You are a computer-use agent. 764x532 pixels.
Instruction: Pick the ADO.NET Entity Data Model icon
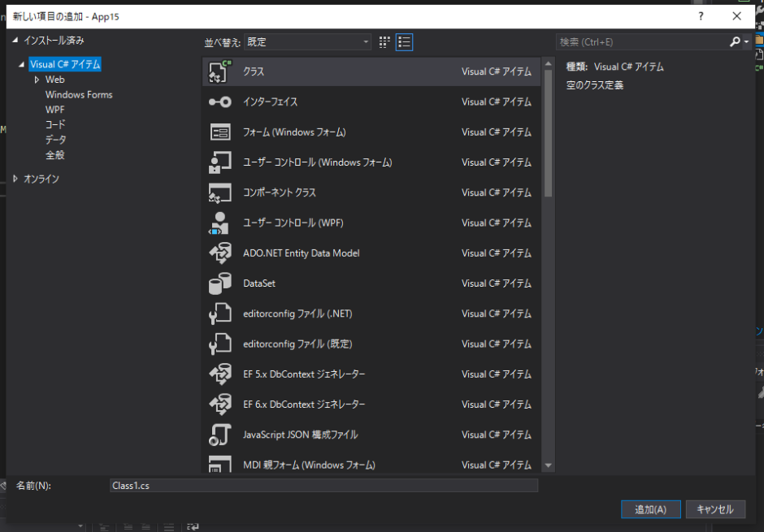click(219, 253)
